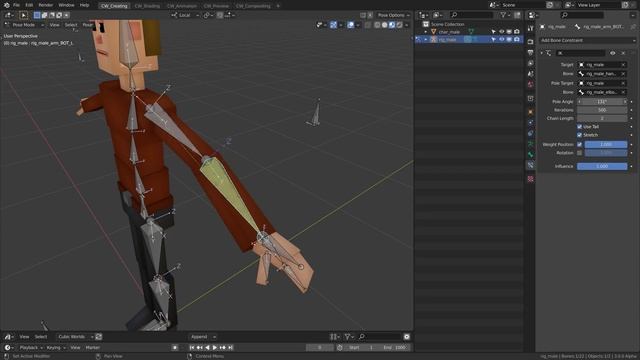Open the Edit menu
640x360 pixels.
(x=29, y=5)
